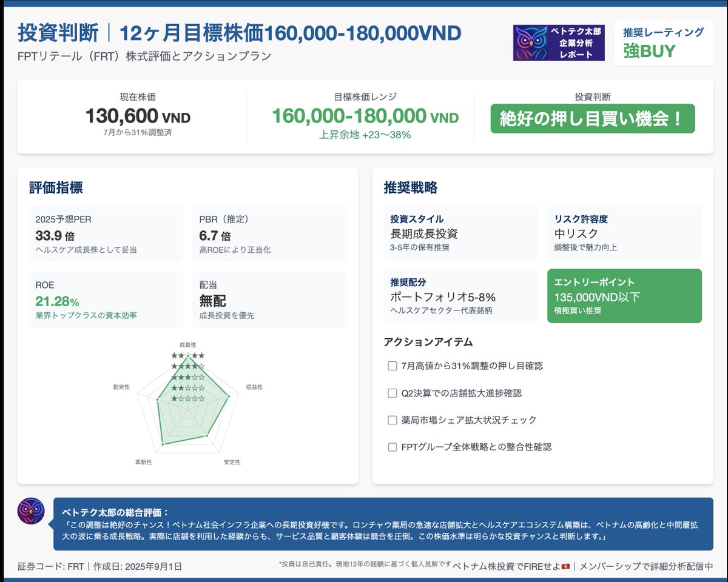
Task: Click the five-star rating row in the chart legend
Action: [x=188, y=355]
